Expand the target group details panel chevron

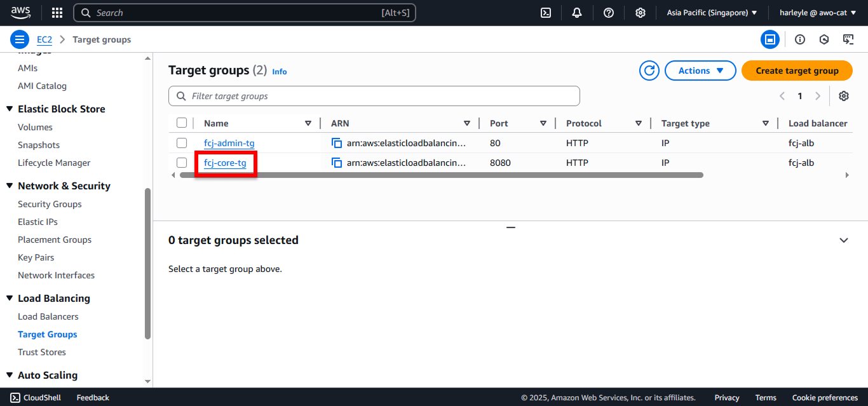click(844, 240)
